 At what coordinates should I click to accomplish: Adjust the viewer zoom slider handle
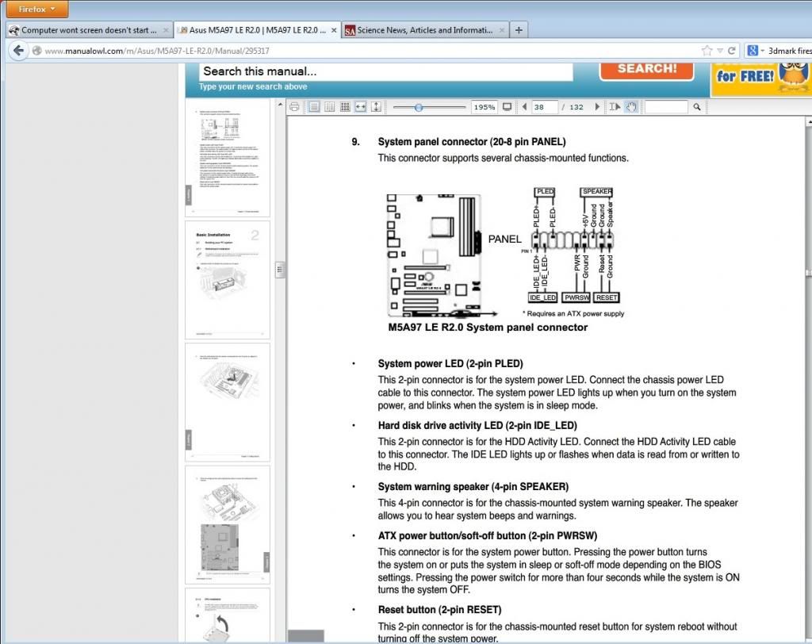click(x=419, y=107)
